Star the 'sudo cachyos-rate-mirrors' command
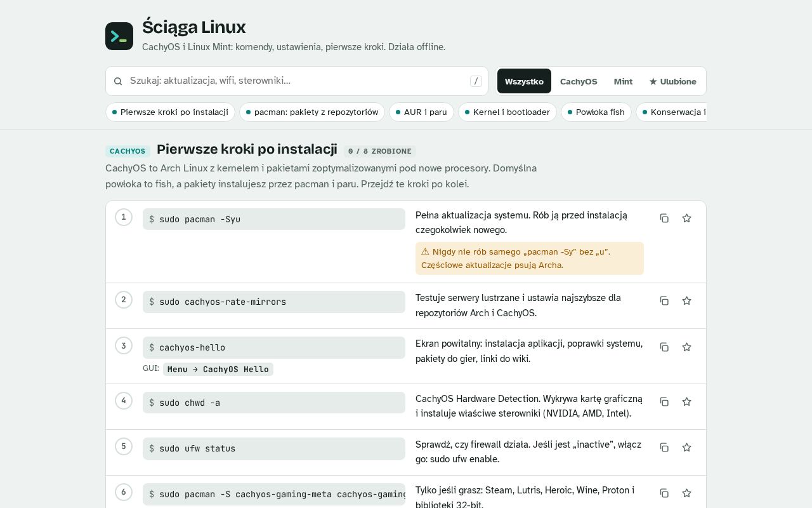Screen dimensions: 812x508 point(686,301)
